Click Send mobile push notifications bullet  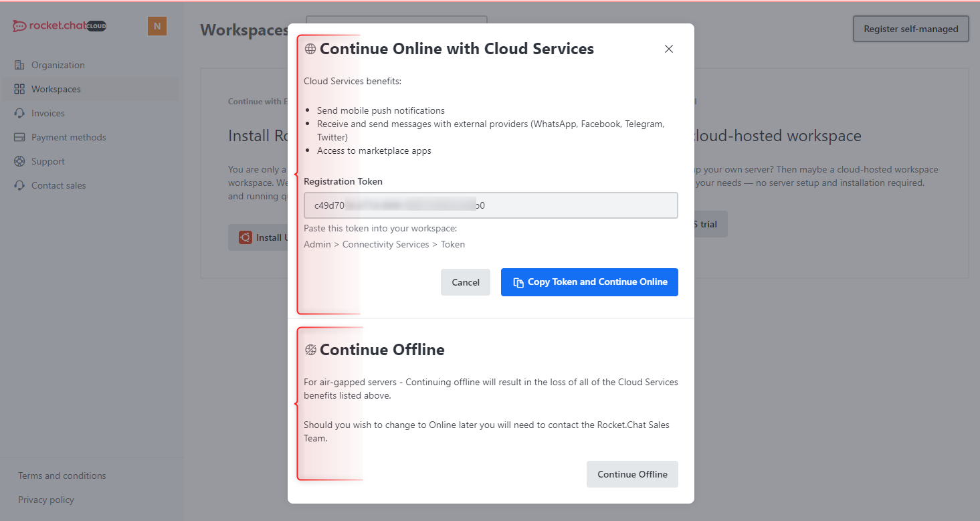click(x=381, y=110)
